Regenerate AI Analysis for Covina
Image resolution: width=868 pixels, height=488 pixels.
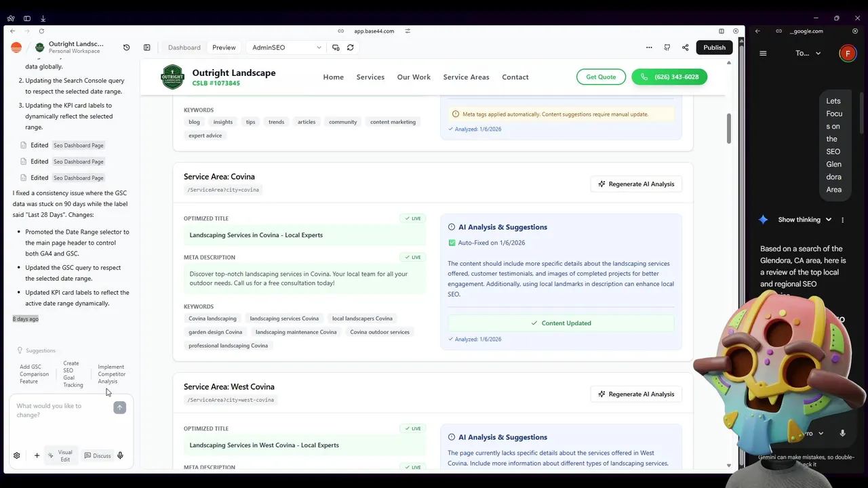tap(636, 184)
